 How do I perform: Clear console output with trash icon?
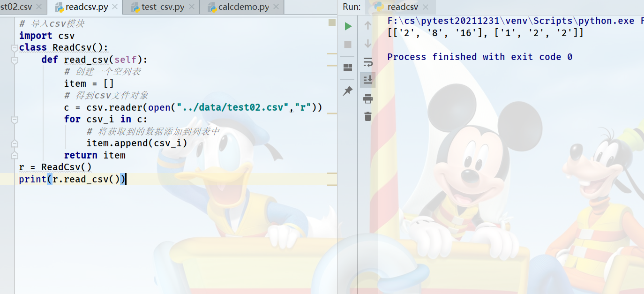[368, 116]
